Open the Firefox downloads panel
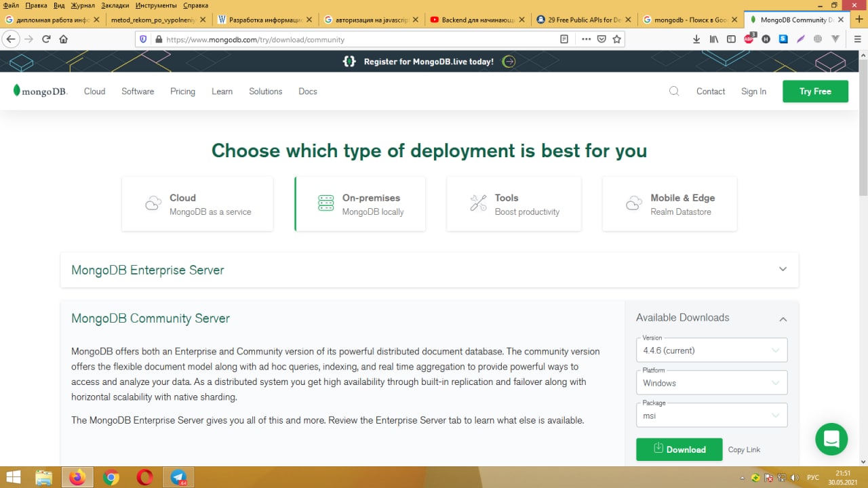The height and width of the screenshot is (488, 868). point(696,39)
